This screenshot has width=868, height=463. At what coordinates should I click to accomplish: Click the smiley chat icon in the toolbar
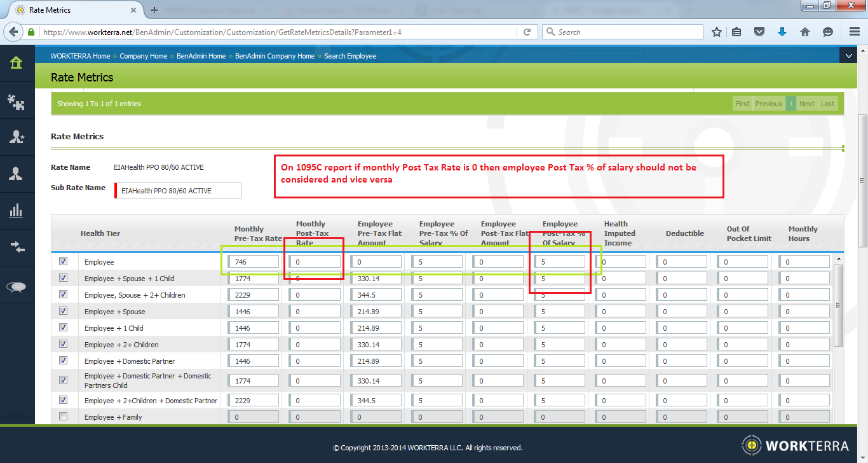[828, 32]
